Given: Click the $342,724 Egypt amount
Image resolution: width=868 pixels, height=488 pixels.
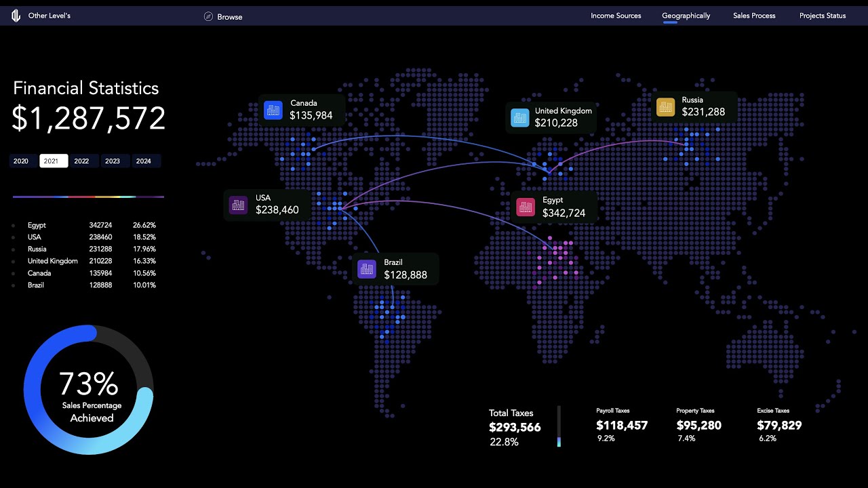Looking at the screenshot, I should tap(564, 213).
